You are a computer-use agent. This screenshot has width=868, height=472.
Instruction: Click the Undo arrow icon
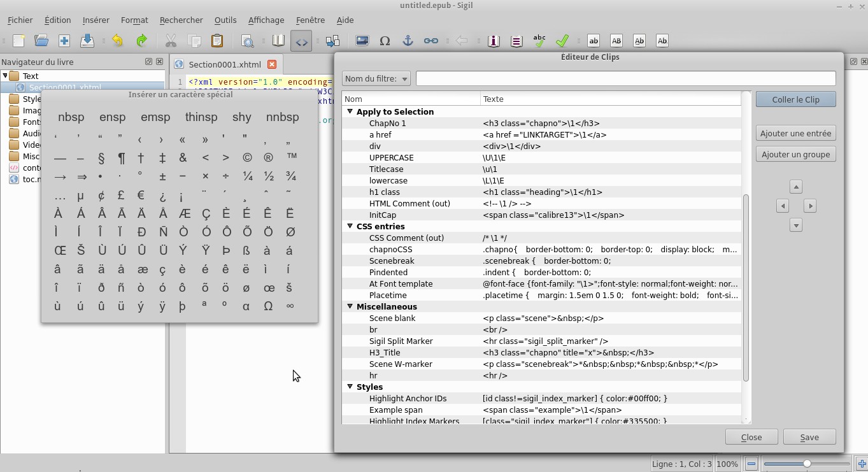pyautogui.click(x=118, y=41)
